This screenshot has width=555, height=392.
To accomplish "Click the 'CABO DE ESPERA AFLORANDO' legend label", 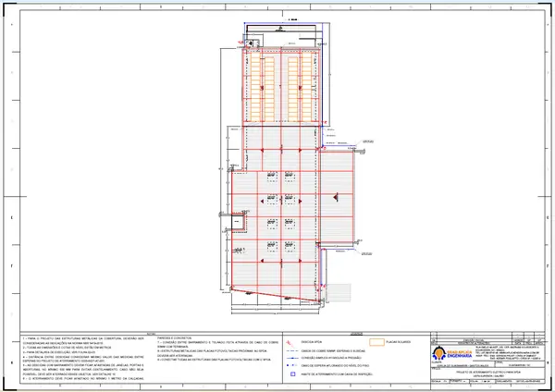I will pyautogui.click(x=333, y=365).
